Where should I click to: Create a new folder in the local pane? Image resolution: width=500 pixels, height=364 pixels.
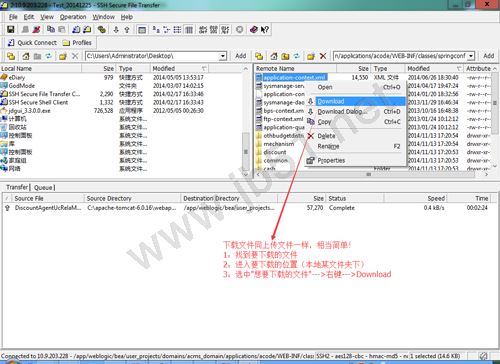click(x=63, y=56)
